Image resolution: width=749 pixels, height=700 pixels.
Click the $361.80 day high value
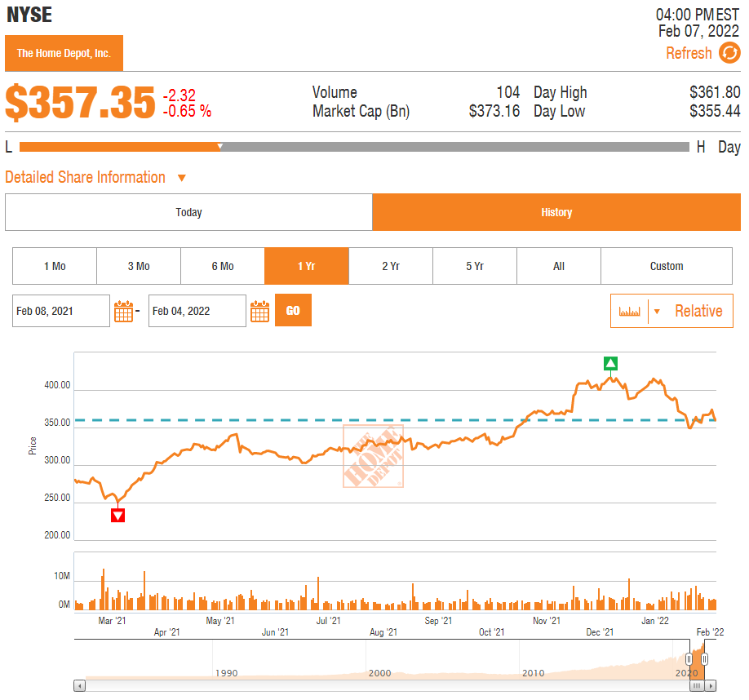point(715,92)
